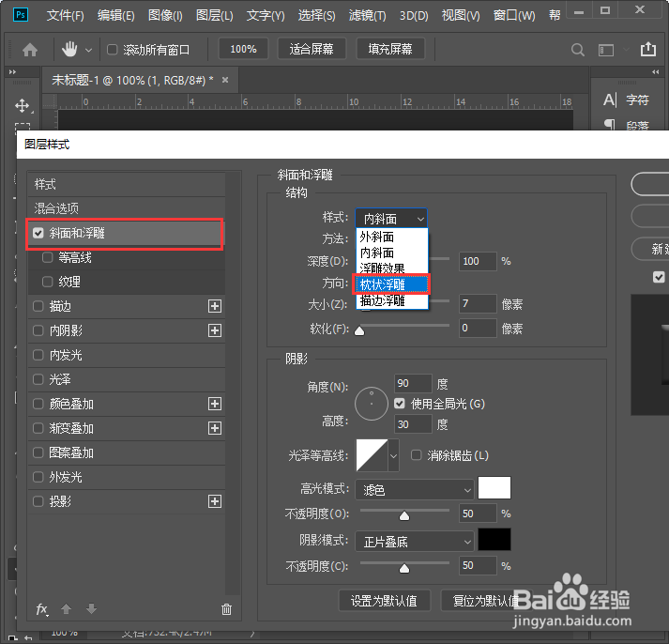Open the 阴影模式 dropdown 正片叠底
The width and height of the screenshot is (669, 644).
click(x=415, y=542)
